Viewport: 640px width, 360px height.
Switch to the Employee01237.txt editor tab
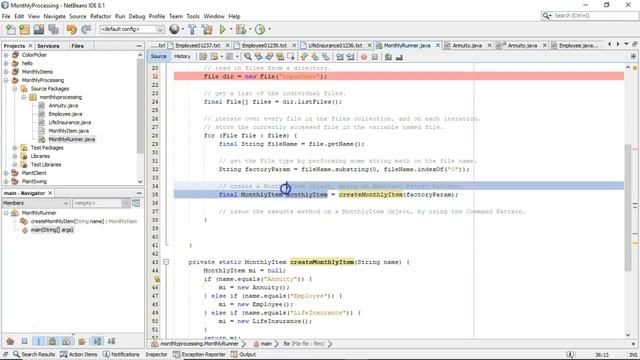(x=198, y=45)
